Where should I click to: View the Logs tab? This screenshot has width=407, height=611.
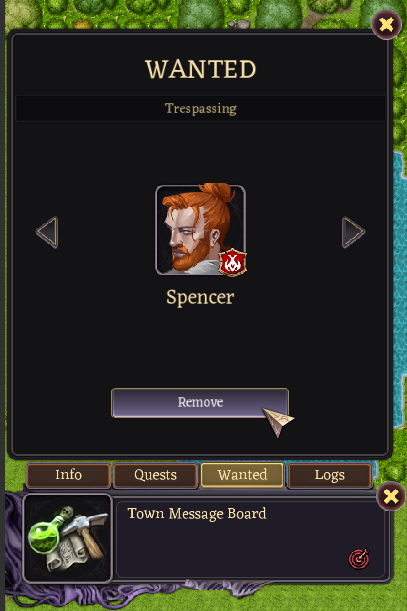tap(329, 475)
